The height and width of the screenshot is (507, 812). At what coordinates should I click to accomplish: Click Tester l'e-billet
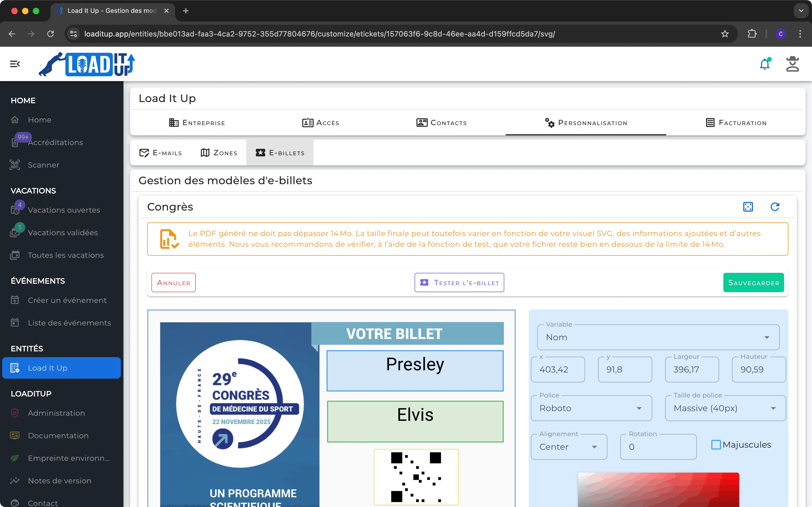(459, 282)
